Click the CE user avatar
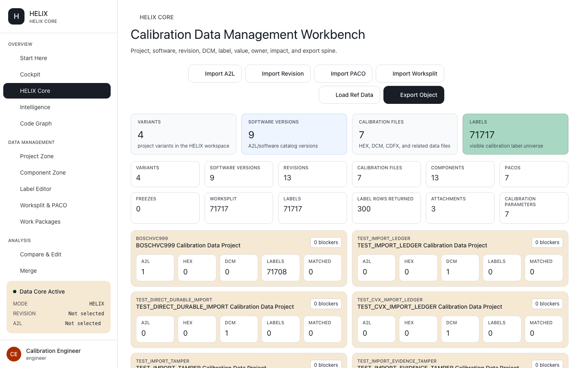588x368 pixels. (x=14, y=354)
